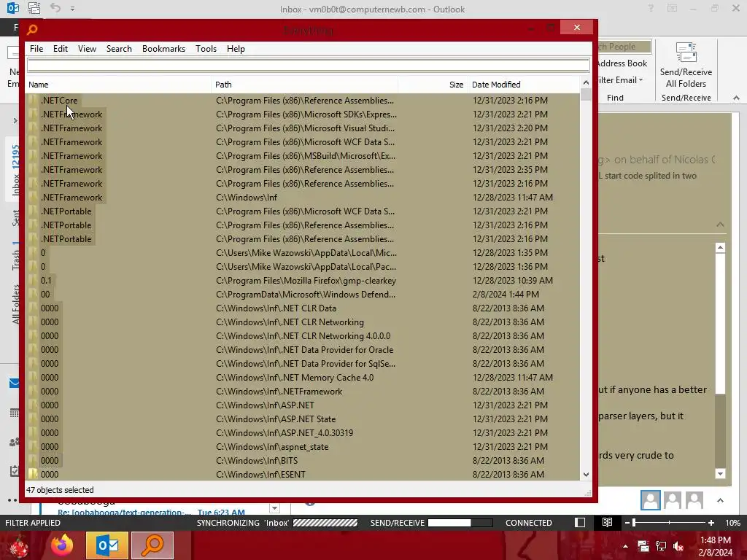Click scroll down arrow of Everything results list
The height and width of the screenshot is (560, 747).
tap(586, 474)
